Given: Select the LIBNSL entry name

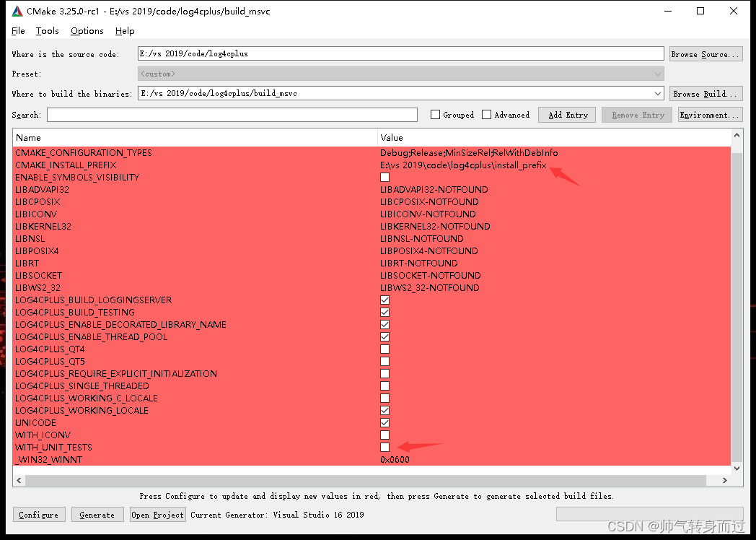Looking at the screenshot, I should [30, 239].
